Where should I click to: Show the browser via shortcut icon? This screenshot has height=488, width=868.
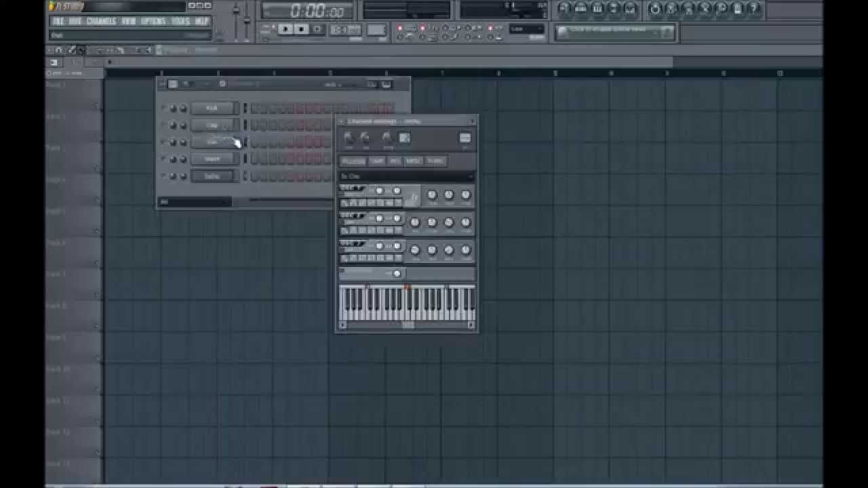[x=614, y=9]
